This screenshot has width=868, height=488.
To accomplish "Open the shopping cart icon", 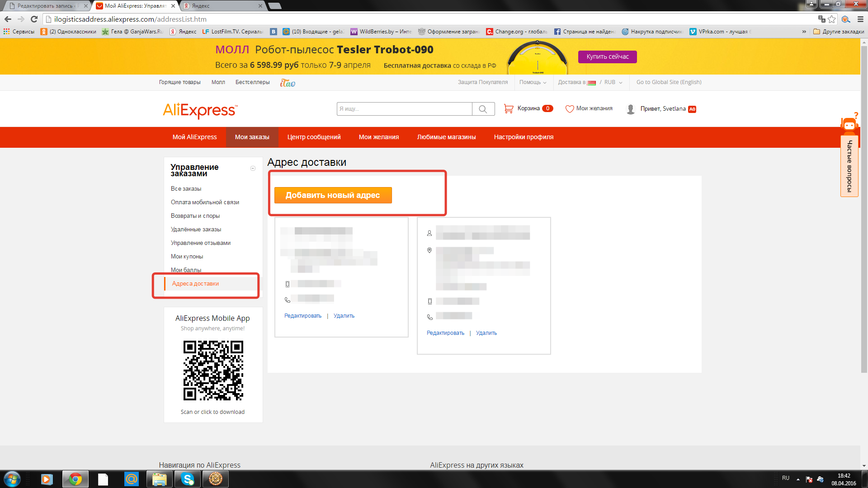I will (x=509, y=109).
